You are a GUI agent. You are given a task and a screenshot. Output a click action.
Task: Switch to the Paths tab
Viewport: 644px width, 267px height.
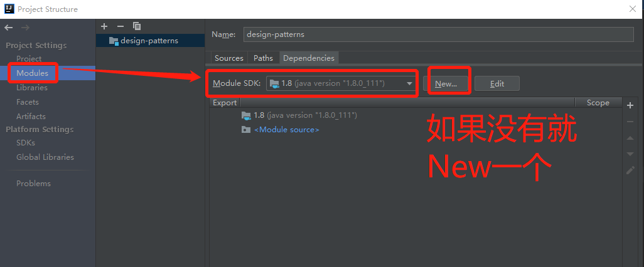(x=263, y=58)
